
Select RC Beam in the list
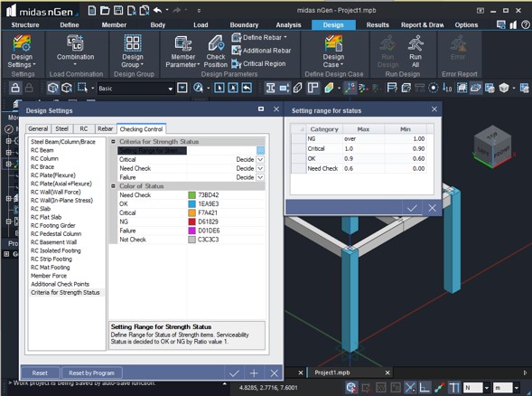(42, 150)
